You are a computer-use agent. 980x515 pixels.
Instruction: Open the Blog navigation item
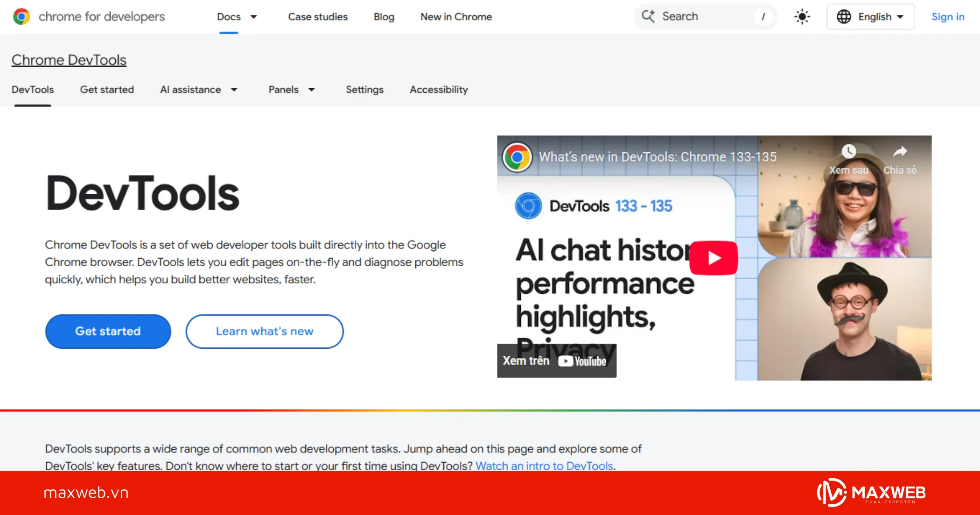(x=384, y=17)
